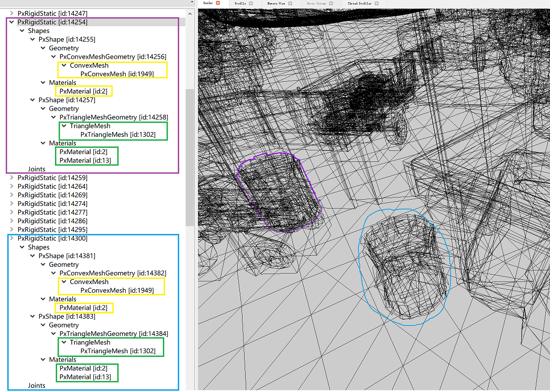Expand PxRigidStatic id:14295 arrow
This screenshot has height=392, width=550.
(x=12, y=230)
